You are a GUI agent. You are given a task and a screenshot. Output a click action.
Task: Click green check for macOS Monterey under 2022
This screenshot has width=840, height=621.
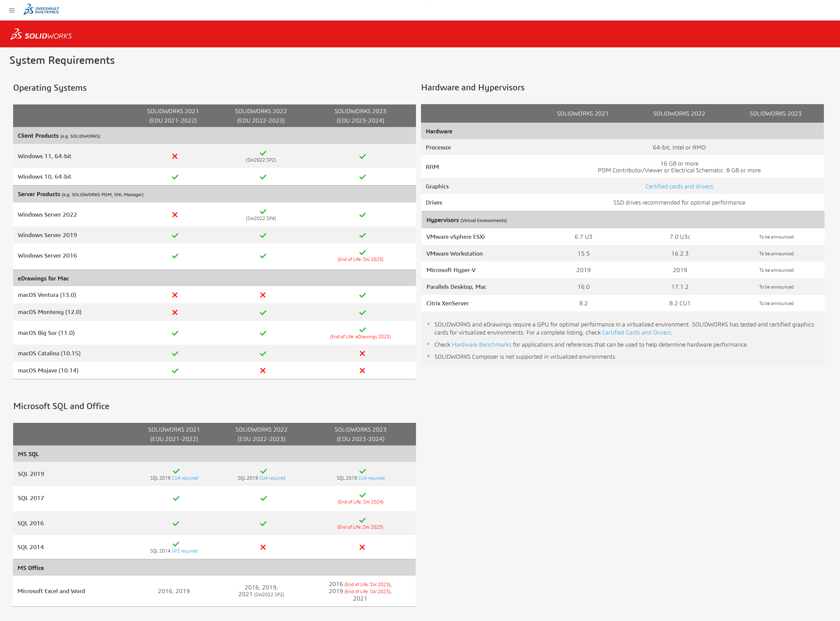coord(263,313)
